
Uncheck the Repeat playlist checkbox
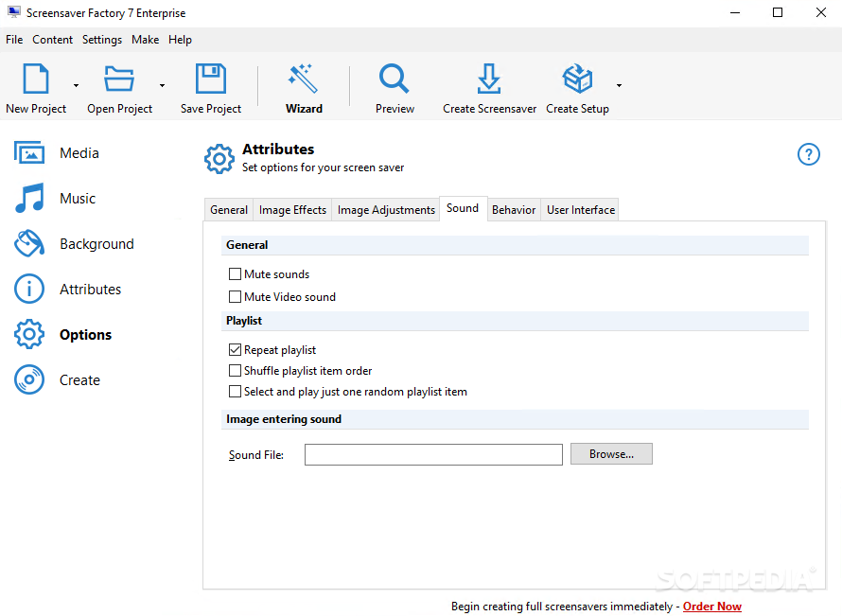tap(235, 350)
